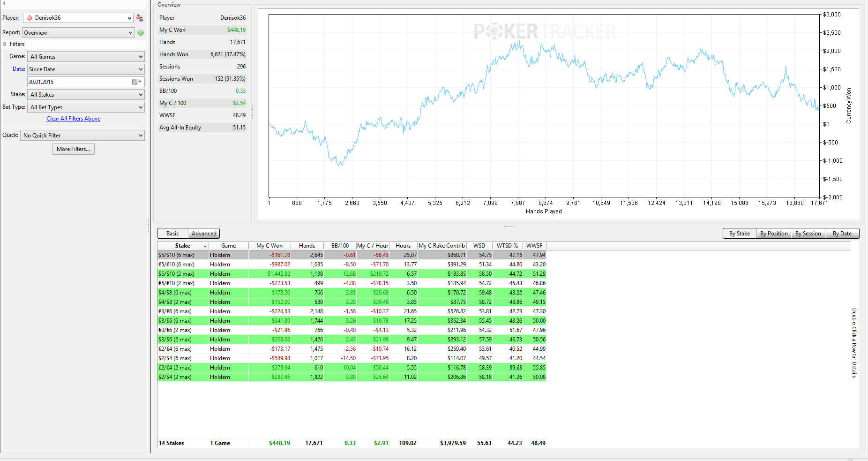The image size is (868, 461).
Task: Sort by the Hands column header
Action: click(307, 246)
